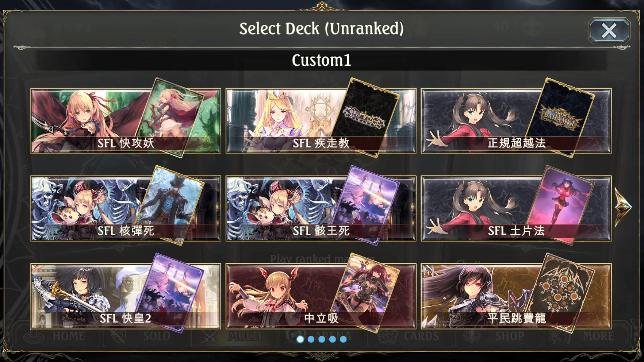Jump to the fifth page dot
The image size is (644, 362).
[343, 339]
